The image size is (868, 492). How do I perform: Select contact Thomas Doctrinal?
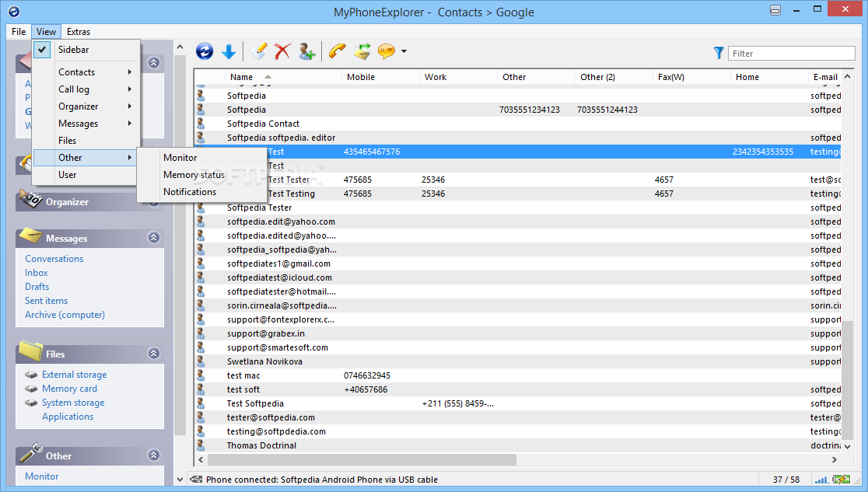tap(517, 445)
